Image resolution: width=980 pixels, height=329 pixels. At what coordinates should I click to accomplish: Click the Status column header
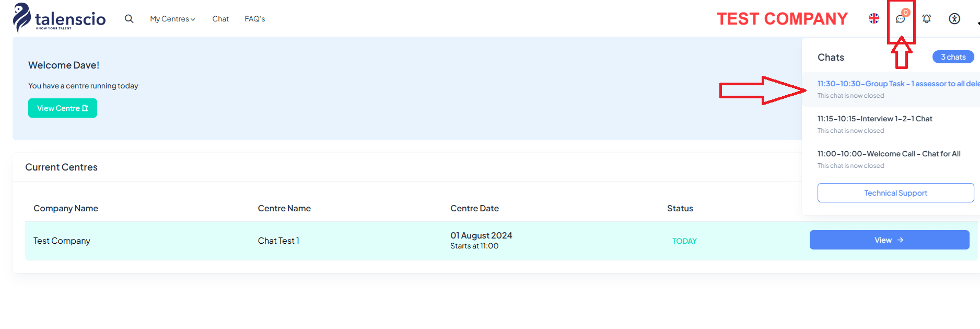coord(680,208)
